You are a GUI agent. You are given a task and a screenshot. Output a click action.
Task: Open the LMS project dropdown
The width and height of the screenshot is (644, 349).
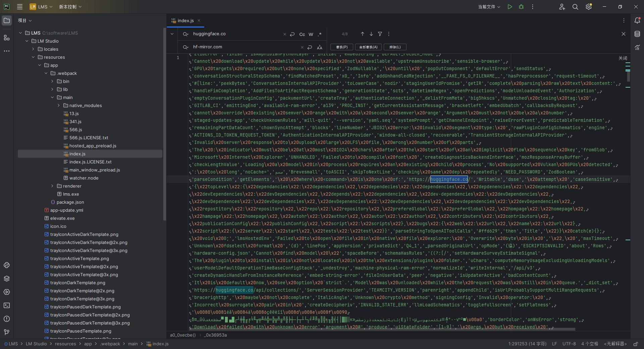coord(42,7)
